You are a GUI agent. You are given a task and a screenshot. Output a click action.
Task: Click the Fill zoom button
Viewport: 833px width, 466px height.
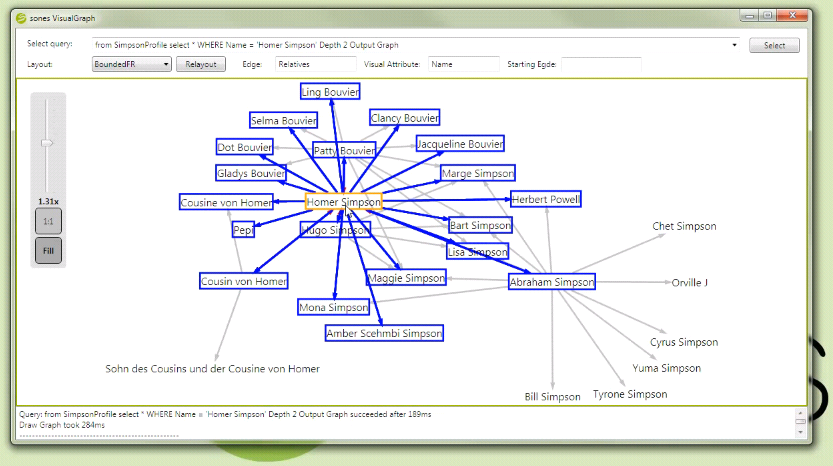pyautogui.click(x=48, y=251)
